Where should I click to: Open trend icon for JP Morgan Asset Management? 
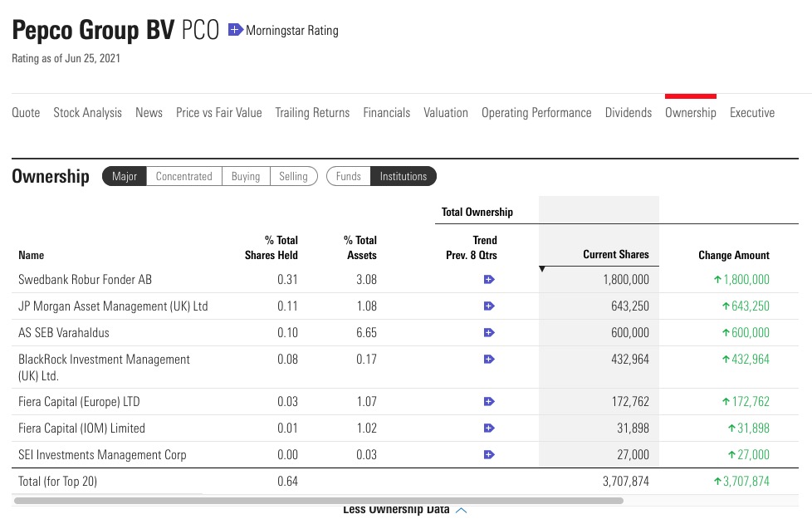click(489, 306)
